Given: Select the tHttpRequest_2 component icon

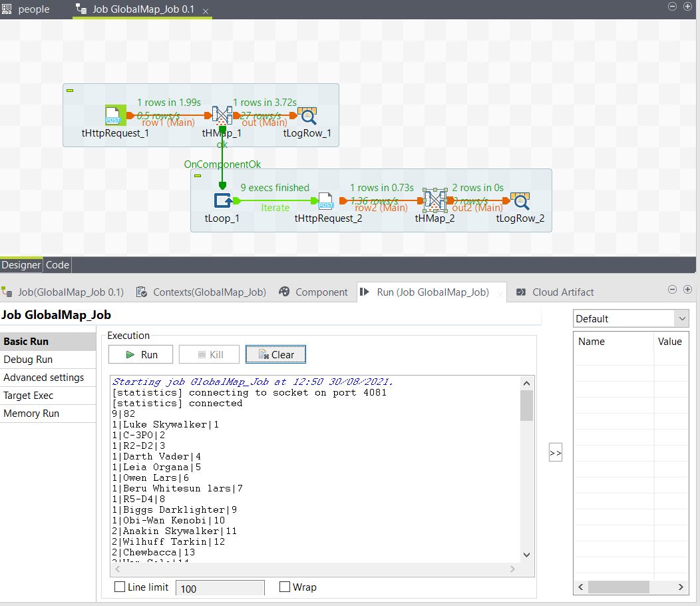Looking at the screenshot, I should 326,200.
